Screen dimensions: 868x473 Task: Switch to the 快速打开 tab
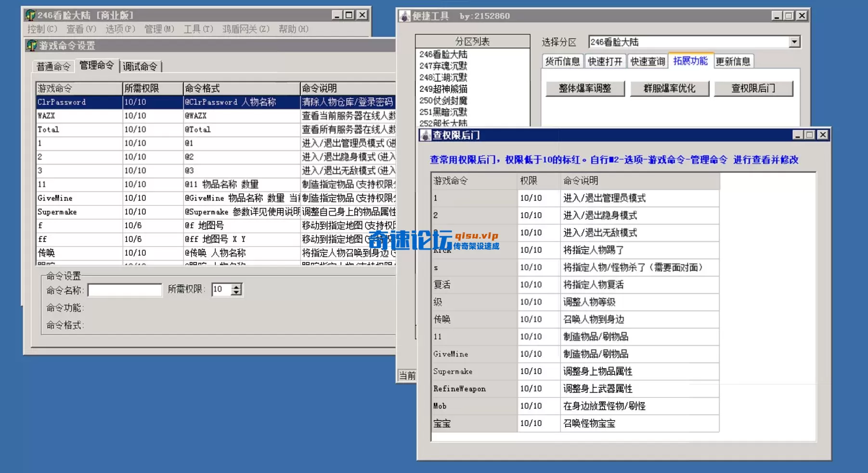point(605,61)
